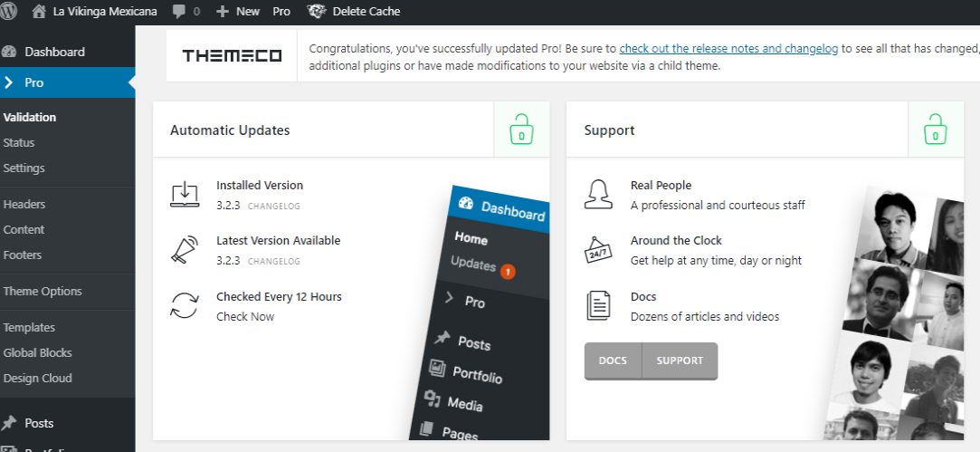
Task: Click the Automatic Updates card title
Action: [x=230, y=130]
